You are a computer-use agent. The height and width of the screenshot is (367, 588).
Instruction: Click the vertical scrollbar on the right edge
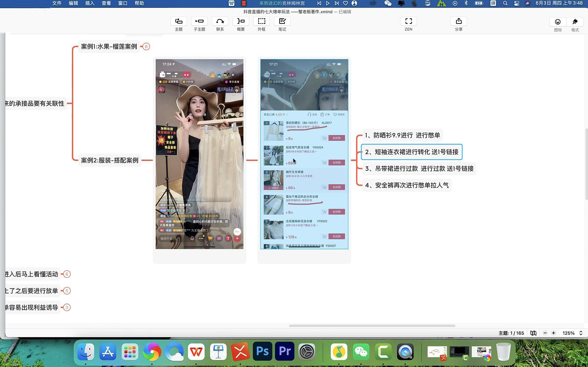[586, 164]
